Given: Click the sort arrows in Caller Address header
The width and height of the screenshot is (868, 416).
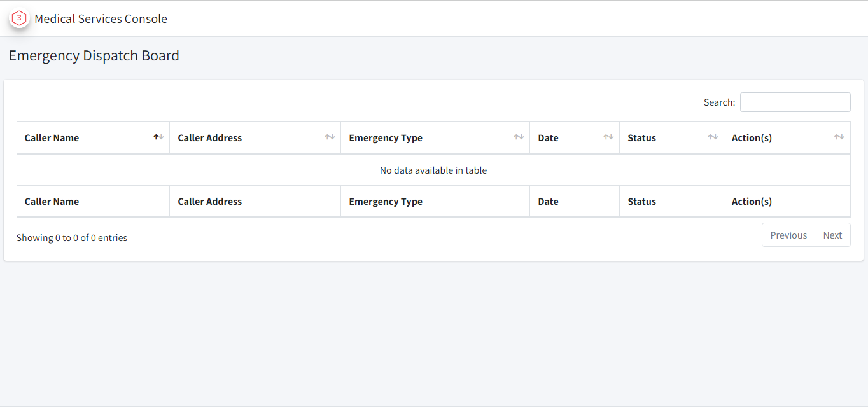Looking at the screenshot, I should [x=330, y=137].
